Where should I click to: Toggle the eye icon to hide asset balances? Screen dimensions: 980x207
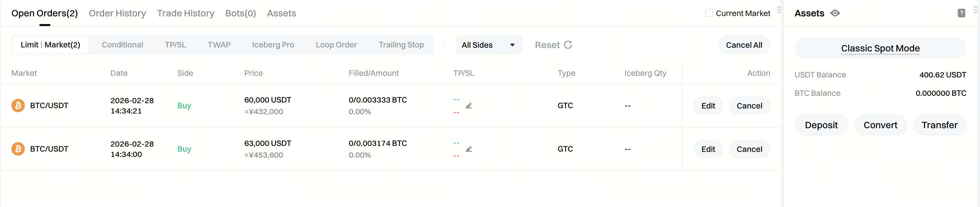click(835, 13)
